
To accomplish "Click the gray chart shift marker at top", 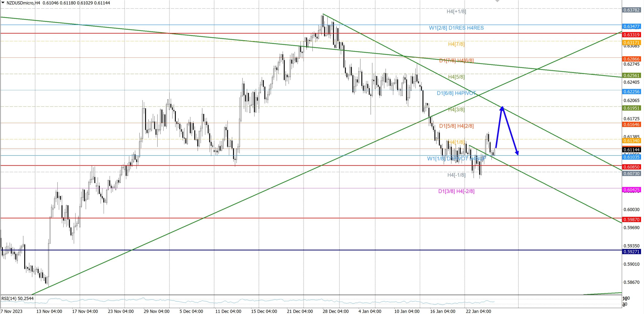I will 497,1.
